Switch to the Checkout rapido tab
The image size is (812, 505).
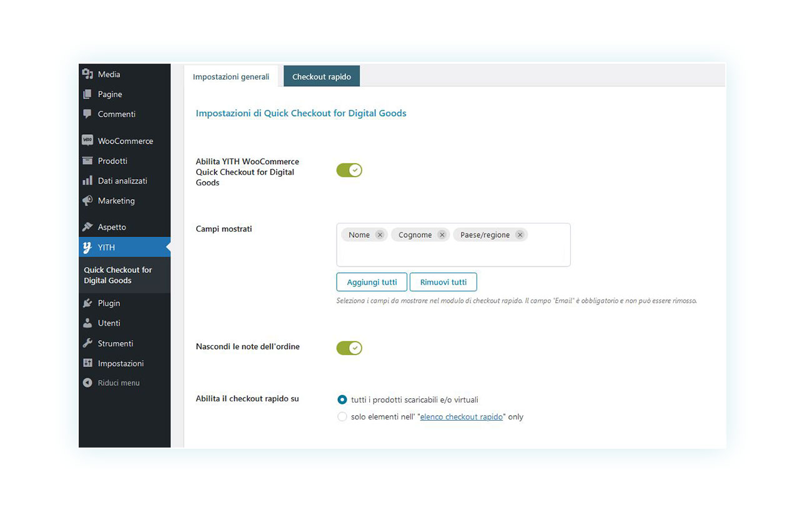pyautogui.click(x=321, y=76)
